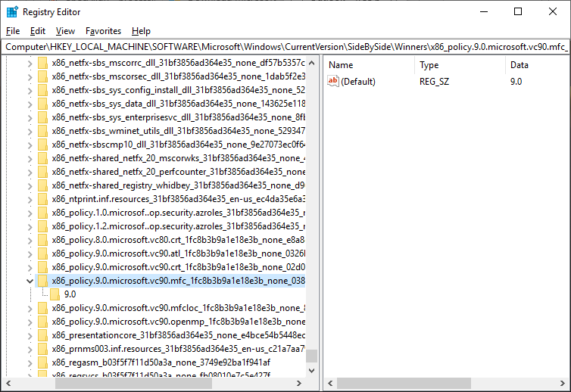Select the x86_regasm_b03f5f7f11d50a3a key name
This screenshot has width=571, height=392.
point(161,362)
